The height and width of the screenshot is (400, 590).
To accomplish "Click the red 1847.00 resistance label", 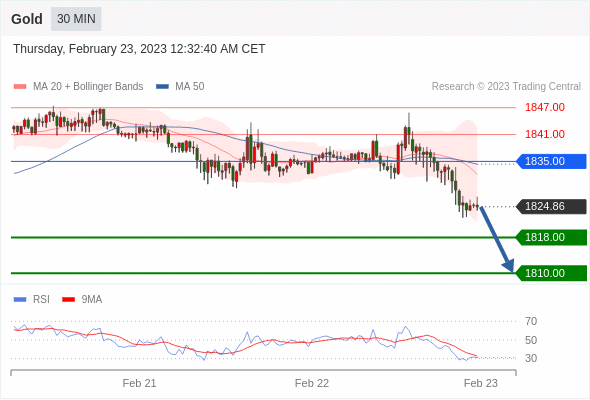I will pyautogui.click(x=545, y=108).
